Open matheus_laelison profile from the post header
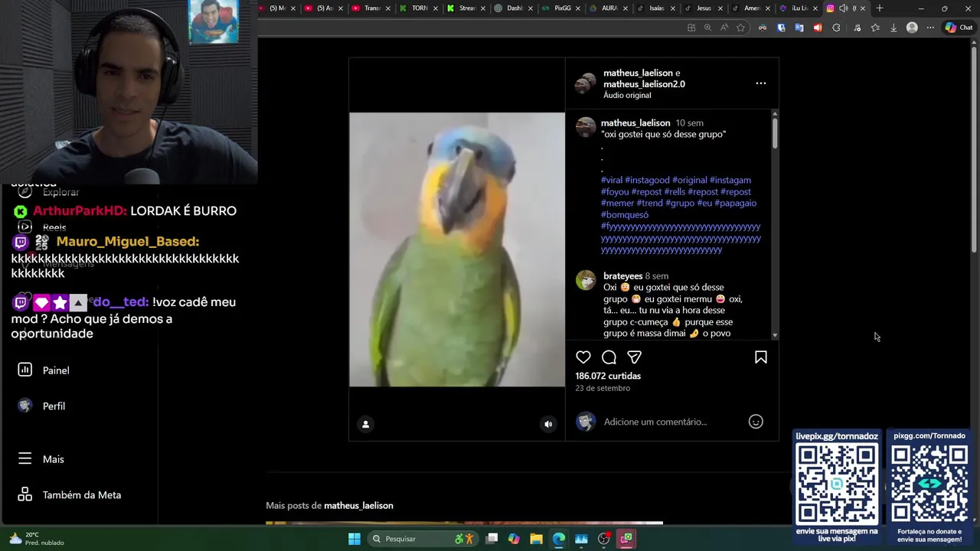Screen dimensions: 980x551 point(638,73)
